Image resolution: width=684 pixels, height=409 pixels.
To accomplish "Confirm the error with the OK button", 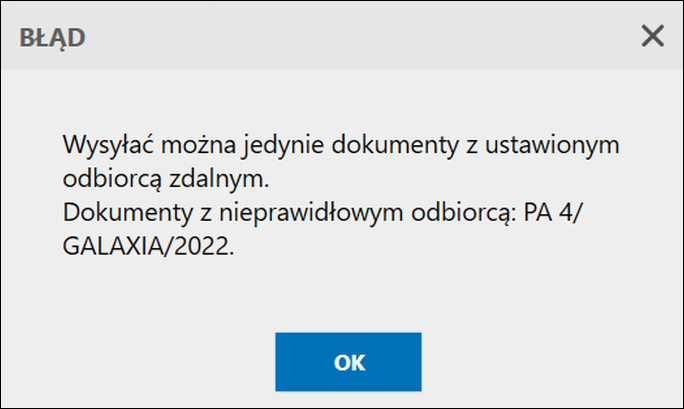I will [x=348, y=362].
